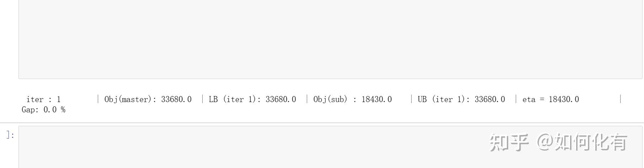Select the bottom cell's bracket prompt
This screenshot has height=168, width=644.
[10, 135]
